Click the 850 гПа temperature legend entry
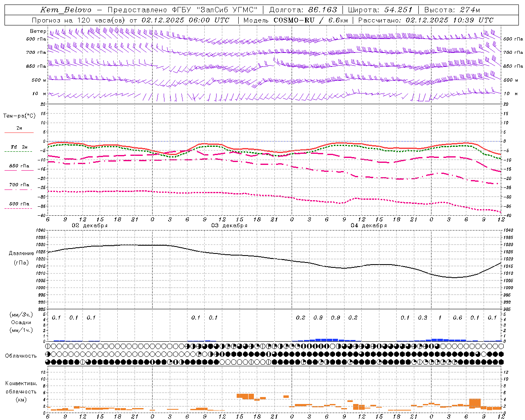This screenshot has height=420, width=525. pyautogui.click(x=19, y=166)
